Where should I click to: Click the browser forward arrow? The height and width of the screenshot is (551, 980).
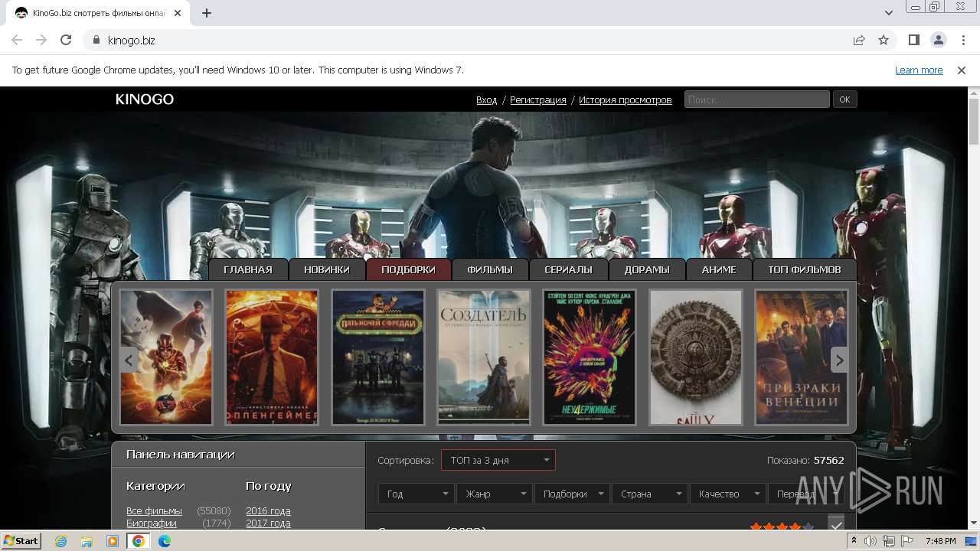[41, 40]
